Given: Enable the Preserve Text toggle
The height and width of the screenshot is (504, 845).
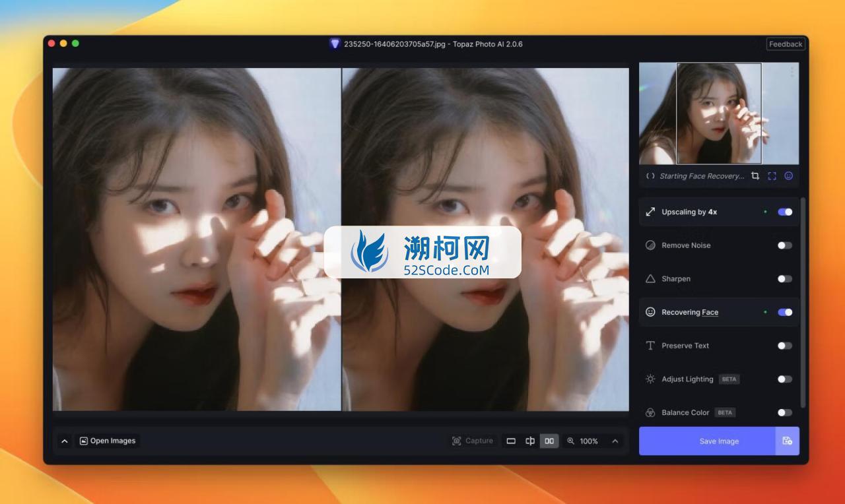Looking at the screenshot, I should click(x=785, y=346).
